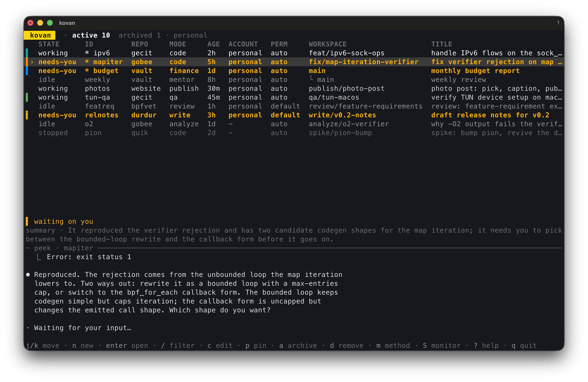Select the 'active 10' tab
This screenshot has height=382, width=588.
[x=91, y=35]
